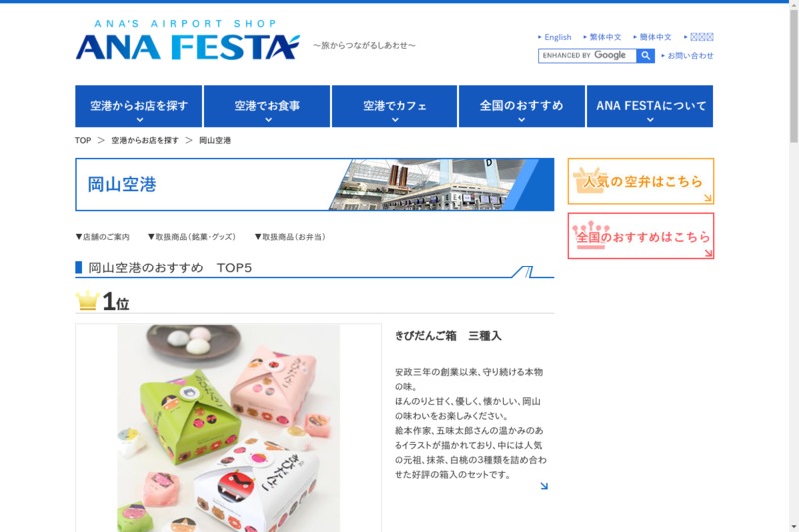Switch language to 繁体中文
Screen dimensions: 799x532
pos(605,37)
